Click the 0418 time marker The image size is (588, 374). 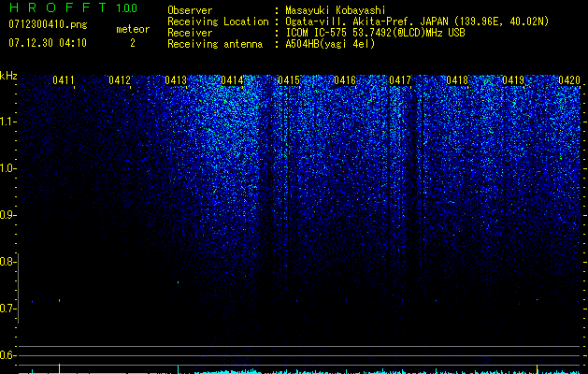[x=457, y=80]
